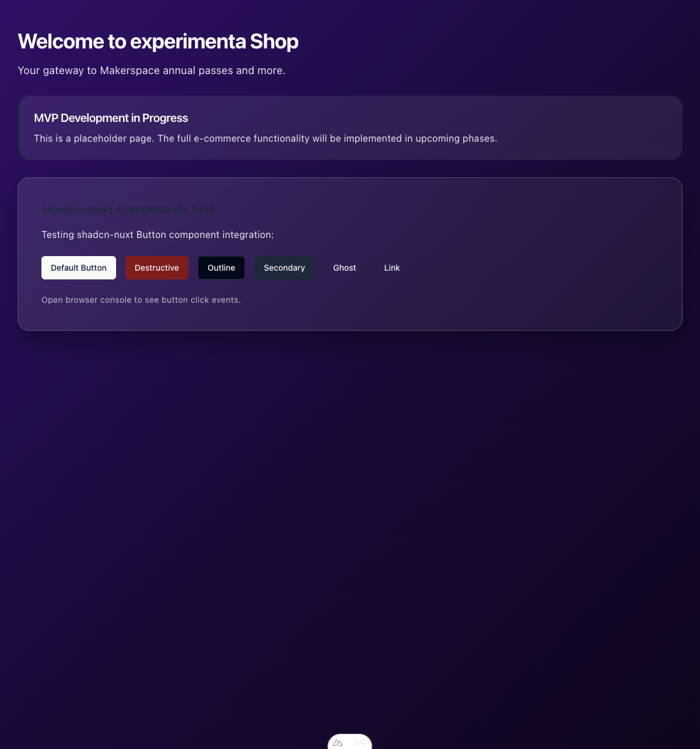This screenshot has width=700, height=749.
Task: Open Nuxt DevTools via the Nuxt logo
Action: (338, 743)
